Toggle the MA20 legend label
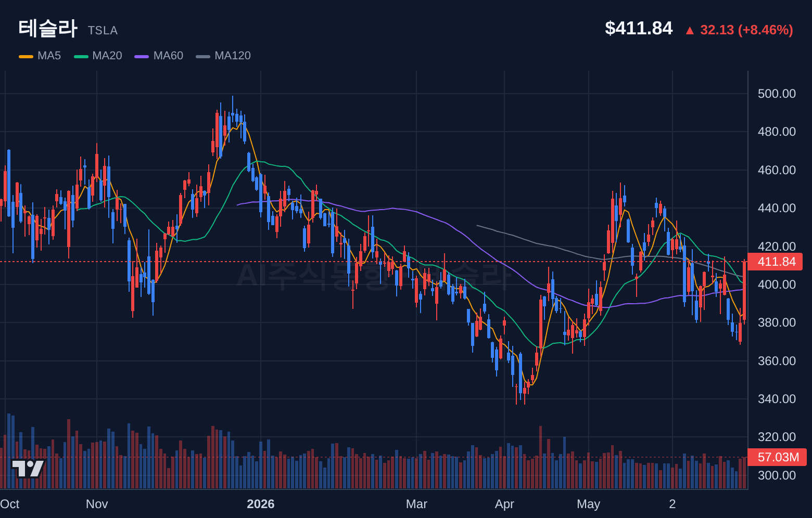Screen dimensions: 812x518 click(107, 56)
